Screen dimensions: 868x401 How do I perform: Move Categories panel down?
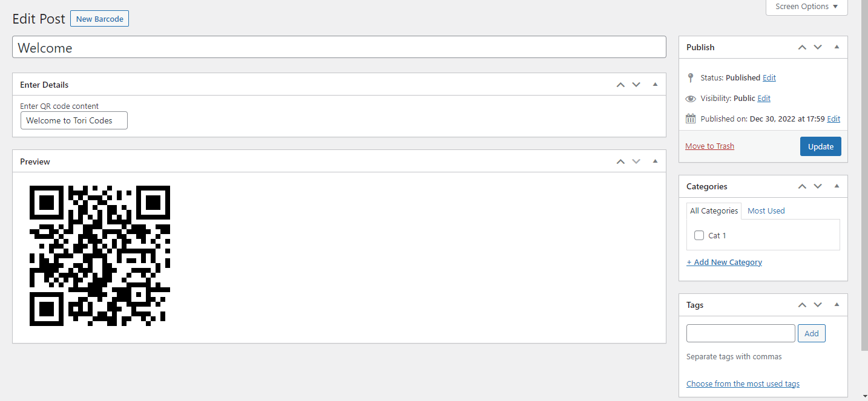click(x=818, y=186)
